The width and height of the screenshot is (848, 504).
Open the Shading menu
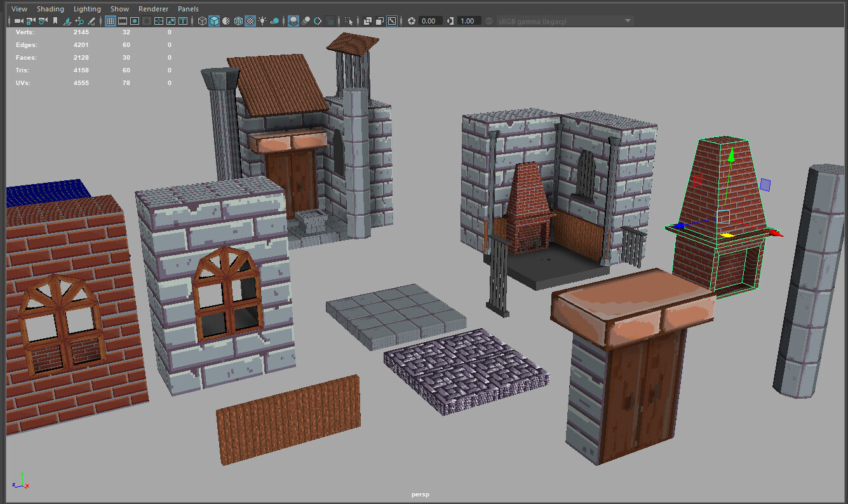pos(50,9)
